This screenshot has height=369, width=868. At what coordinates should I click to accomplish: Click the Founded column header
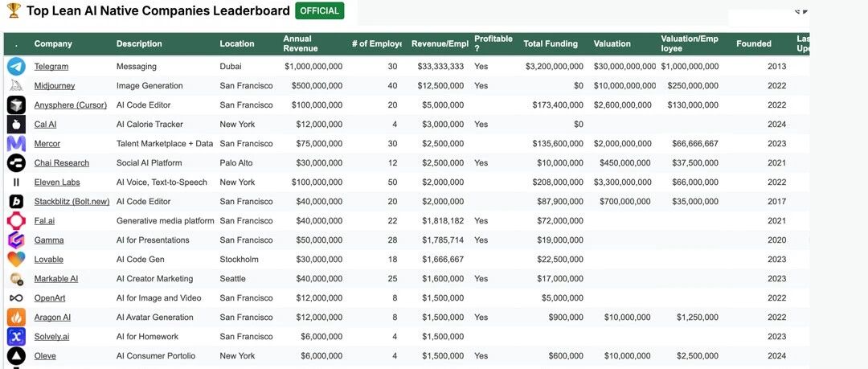point(753,43)
